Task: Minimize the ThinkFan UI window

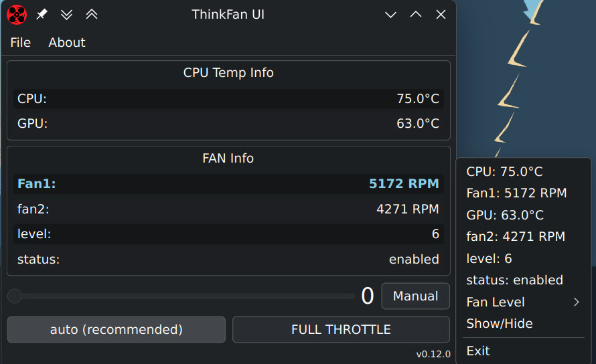Action: pyautogui.click(x=391, y=14)
